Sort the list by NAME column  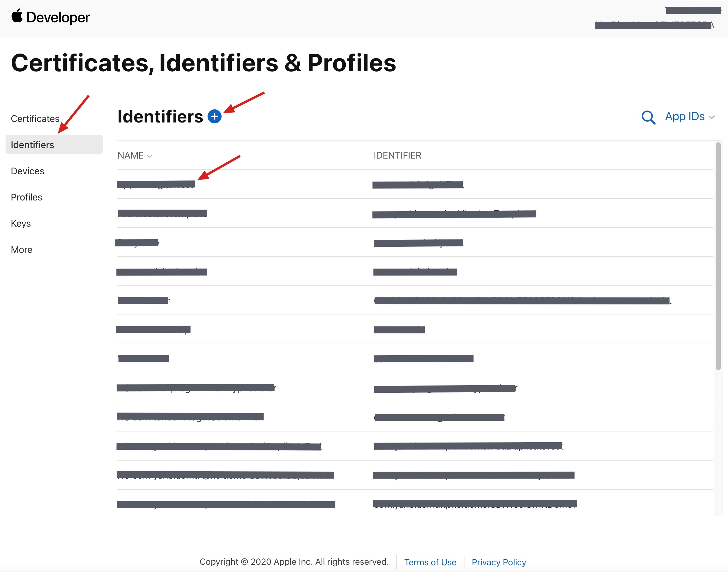coord(135,155)
